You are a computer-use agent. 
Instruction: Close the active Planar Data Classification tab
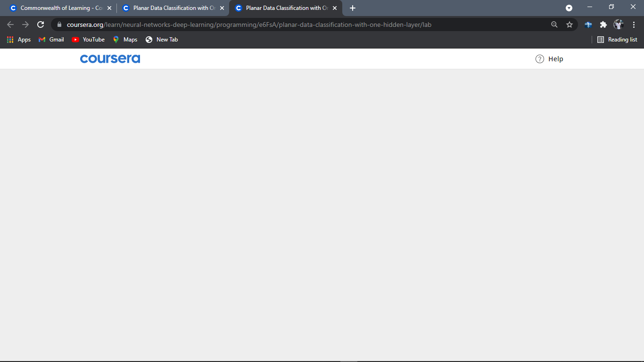click(x=335, y=8)
